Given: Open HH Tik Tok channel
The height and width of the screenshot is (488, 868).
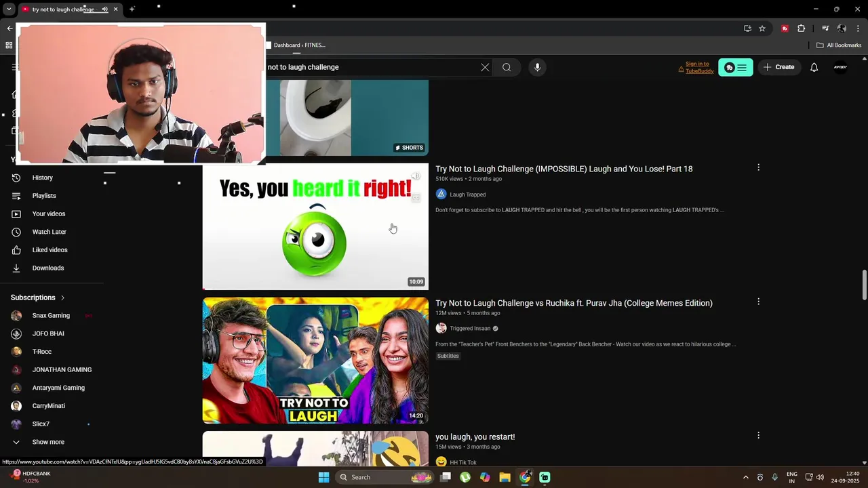Looking at the screenshot, I should point(463,463).
